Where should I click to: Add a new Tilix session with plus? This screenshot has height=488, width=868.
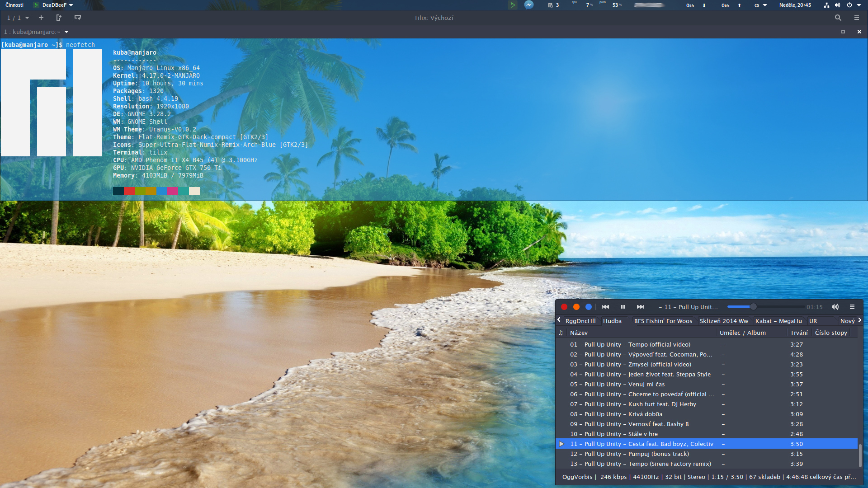pos(41,18)
